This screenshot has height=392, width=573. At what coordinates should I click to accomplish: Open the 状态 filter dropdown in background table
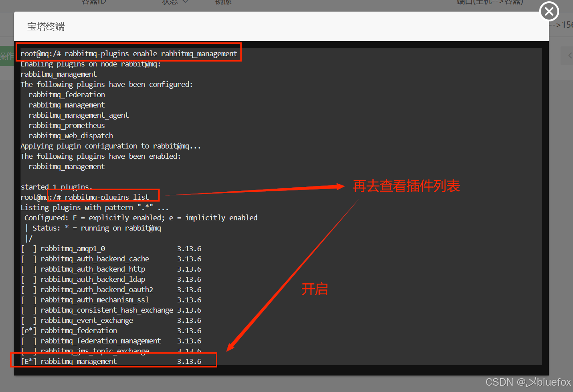[175, 2]
